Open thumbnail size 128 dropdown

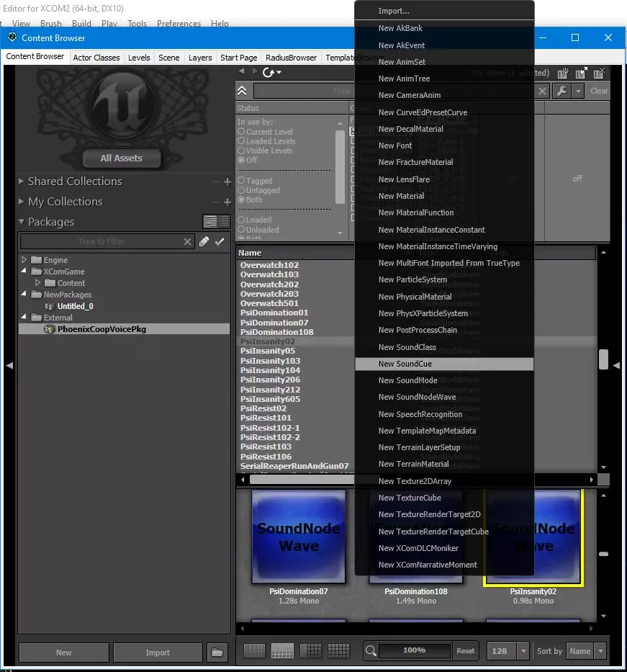[x=523, y=651]
